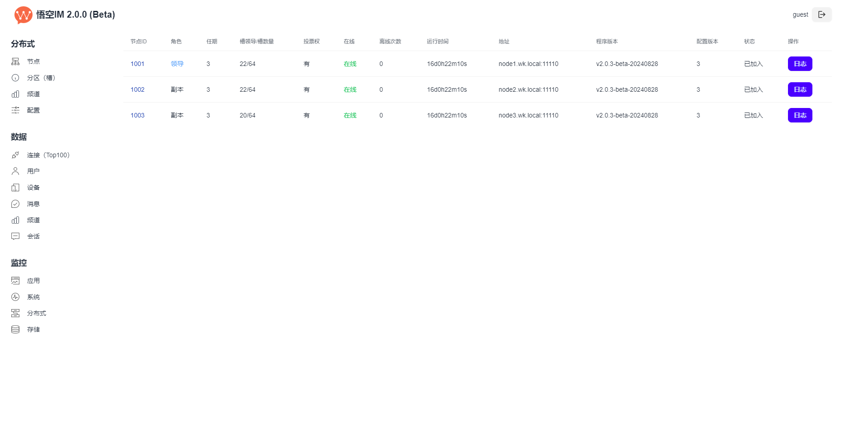The height and width of the screenshot is (427, 868).
Task: Open 分布式 item under 监控 section
Action: click(x=36, y=313)
